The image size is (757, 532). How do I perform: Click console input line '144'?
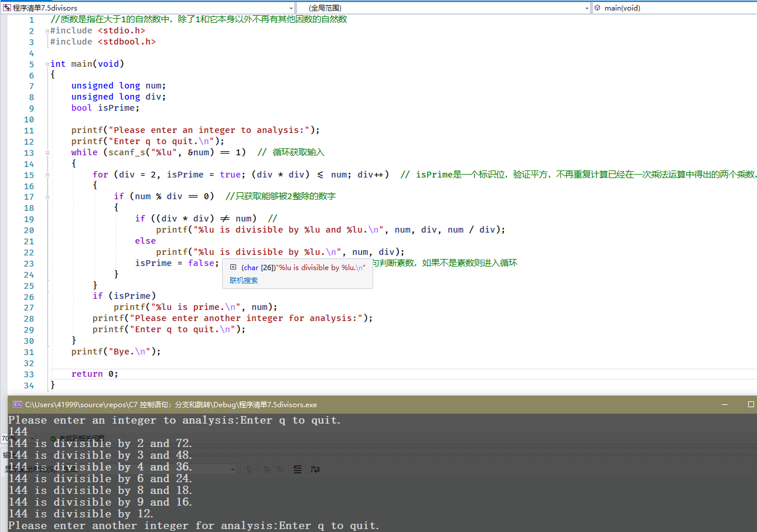point(18,432)
